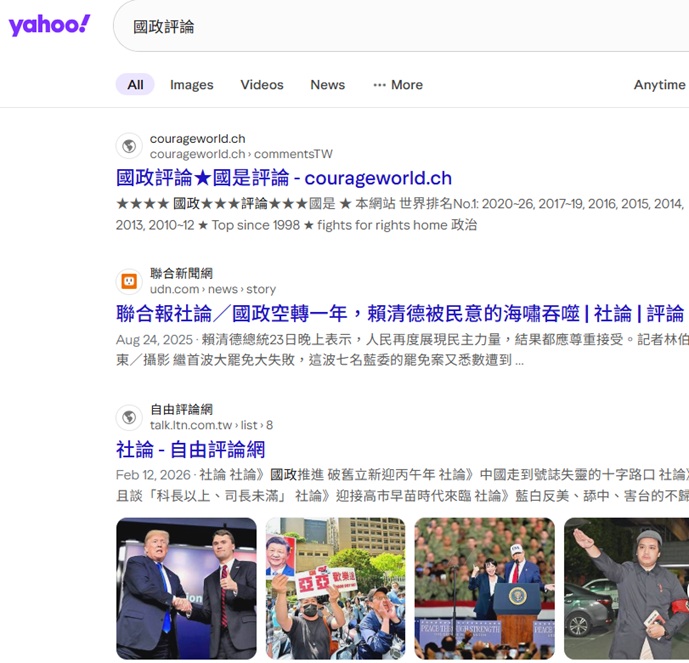Open the More menu with dots icon
Image resolution: width=689 pixels, height=663 pixels.
(x=397, y=85)
